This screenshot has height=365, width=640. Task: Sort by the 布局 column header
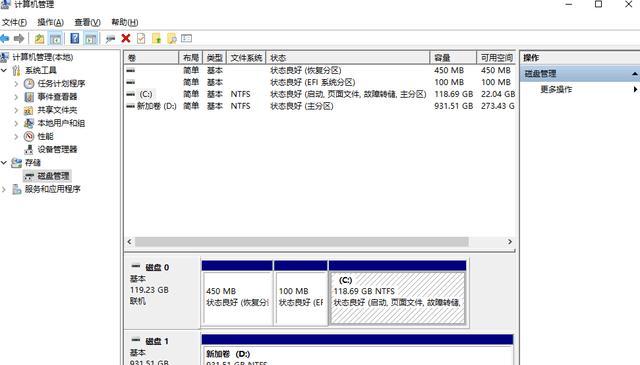(191, 58)
